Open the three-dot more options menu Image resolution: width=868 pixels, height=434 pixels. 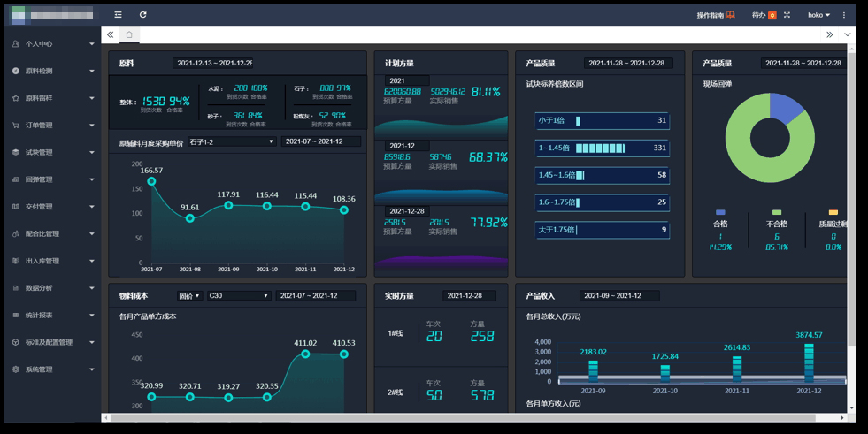pyautogui.click(x=843, y=15)
